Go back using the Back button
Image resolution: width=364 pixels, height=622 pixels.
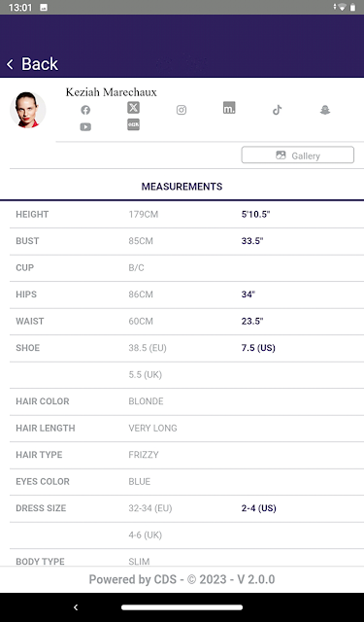[32, 64]
